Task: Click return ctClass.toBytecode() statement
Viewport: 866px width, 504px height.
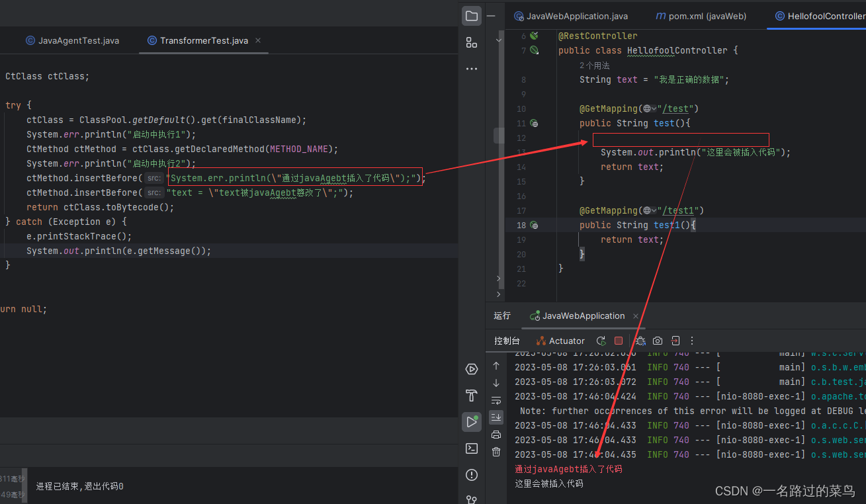Action: pos(101,207)
